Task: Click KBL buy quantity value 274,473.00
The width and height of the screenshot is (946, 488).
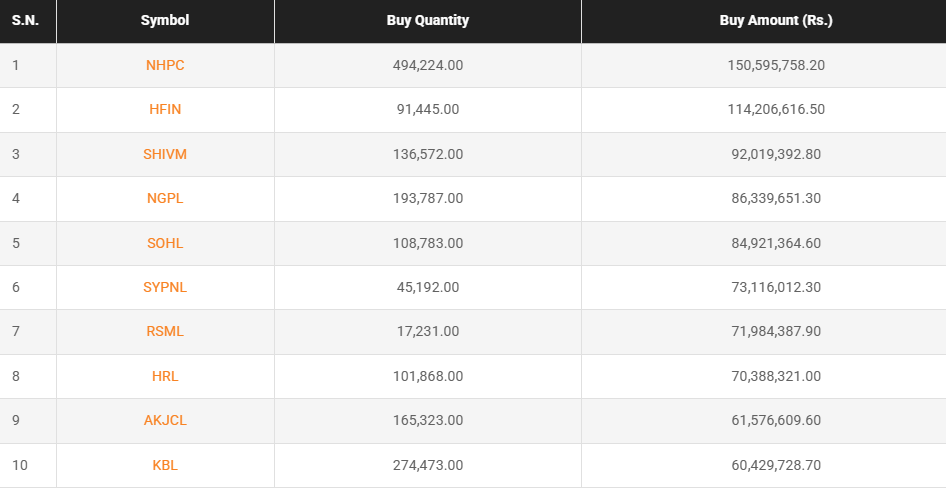Action: click(x=427, y=465)
